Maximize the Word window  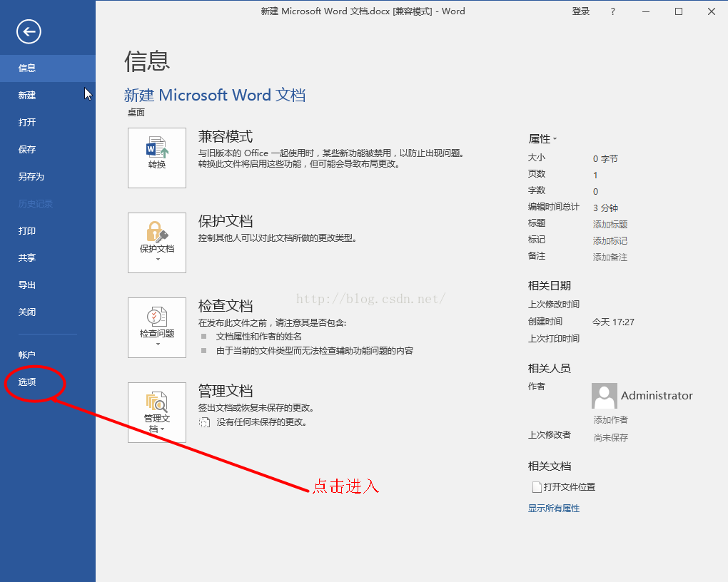click(679, 11)
